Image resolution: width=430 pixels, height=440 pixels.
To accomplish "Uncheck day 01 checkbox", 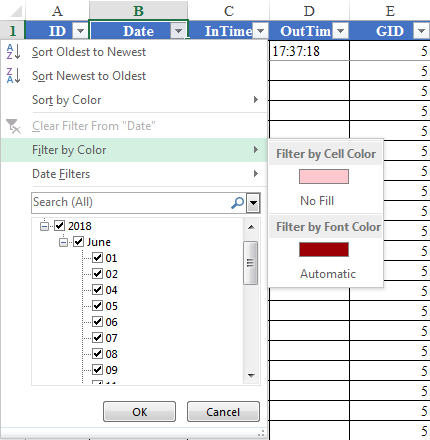I will 97,258.
